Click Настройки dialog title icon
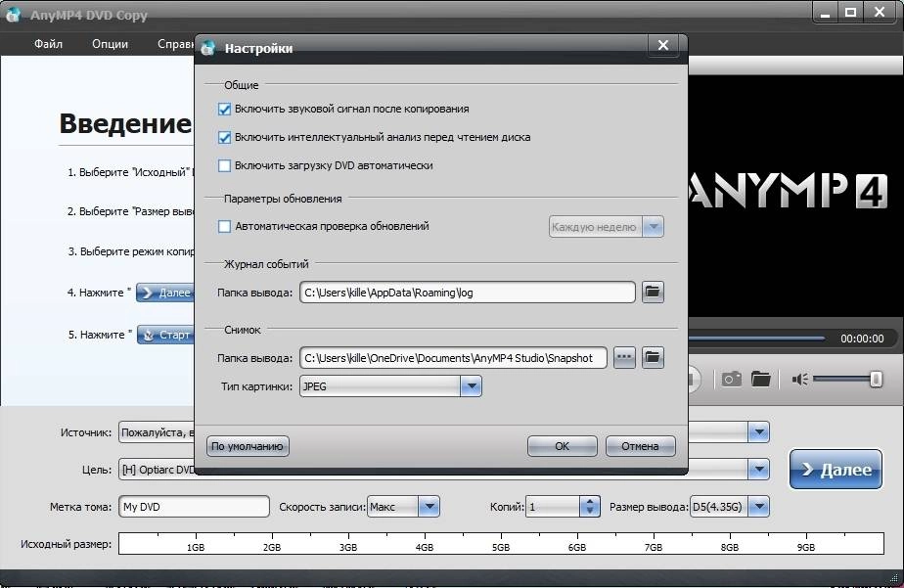The width and height of the screenshot is (904, 588). click(x=208, y=48)
